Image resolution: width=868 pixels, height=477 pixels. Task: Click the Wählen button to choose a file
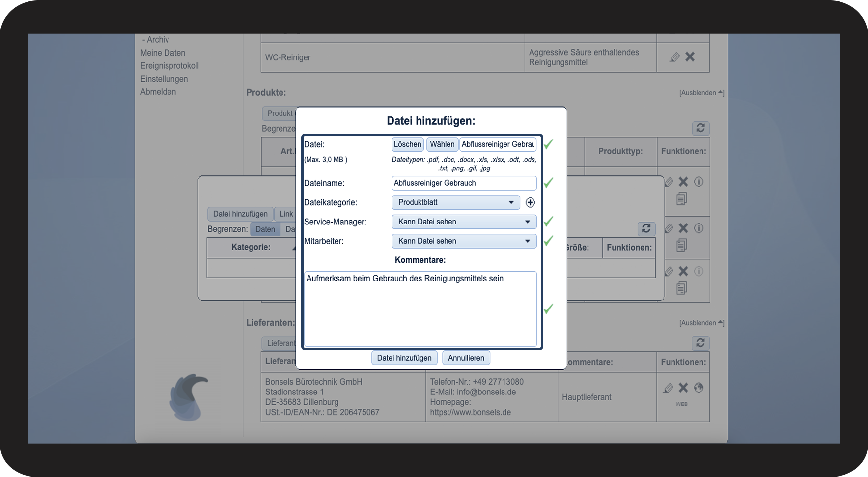click(442, 144)
